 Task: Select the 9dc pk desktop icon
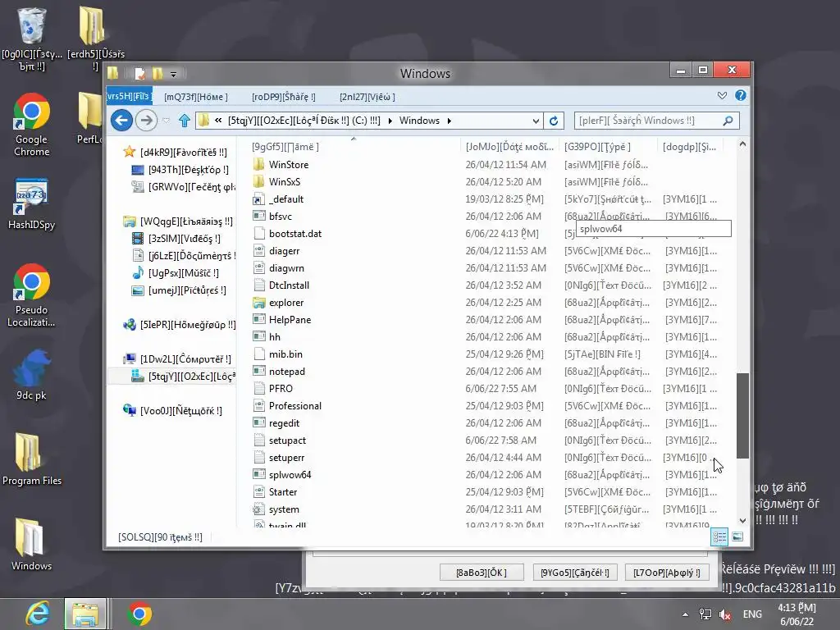coord(32,374)
